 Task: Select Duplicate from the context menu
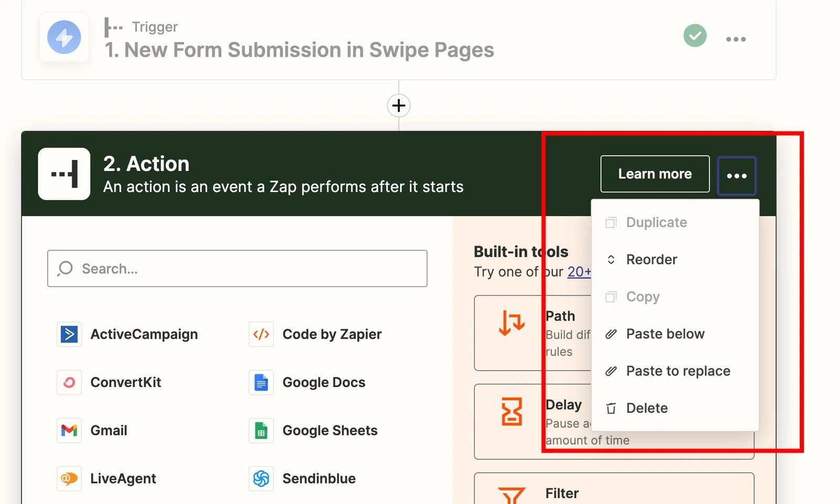pyautogui.click(x=656, y=222)
